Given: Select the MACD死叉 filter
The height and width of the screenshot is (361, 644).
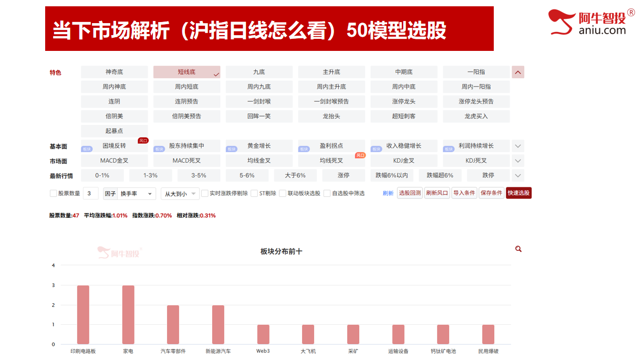Looking at the screenshot, I should [186, 161].
